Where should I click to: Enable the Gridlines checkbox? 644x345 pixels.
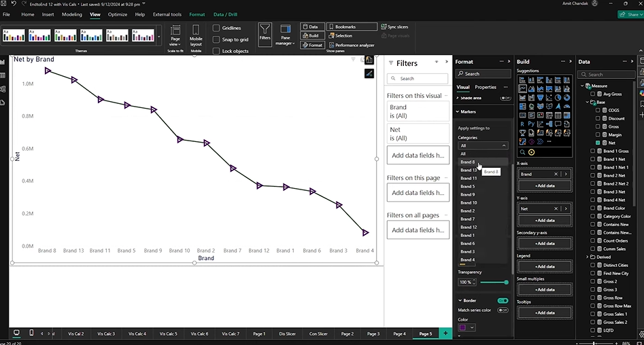point(216,28)
